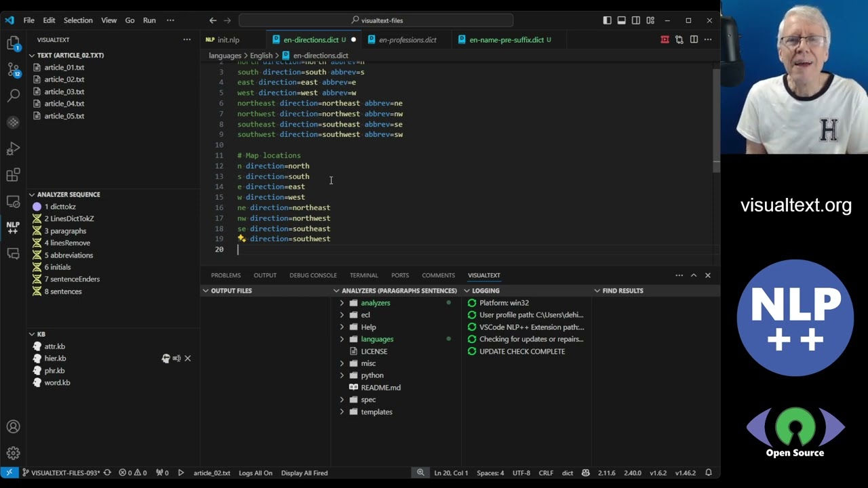Viewport: 868px width, 488px height.
Task: Switch to the init.nlp editor tab
Action: 229,40
